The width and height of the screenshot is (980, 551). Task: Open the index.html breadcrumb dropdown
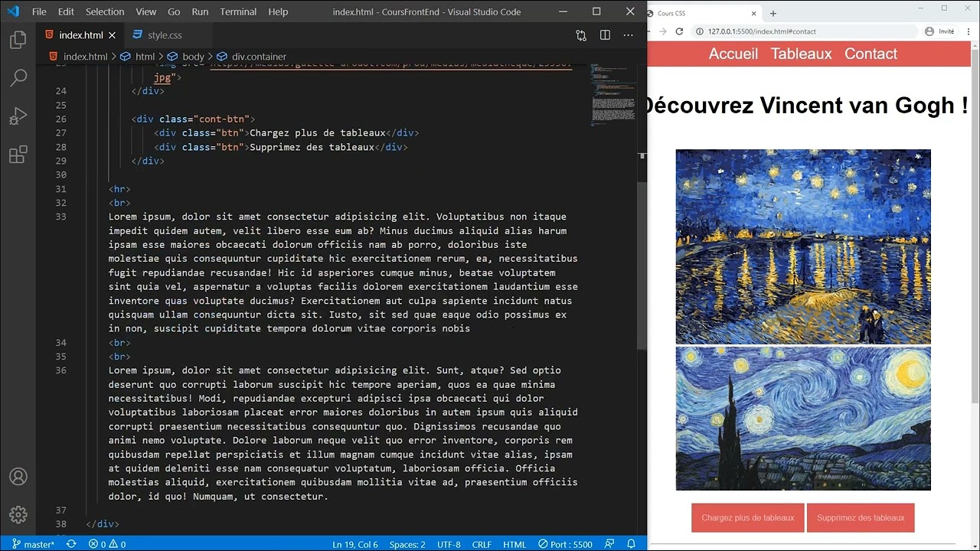coord(79,57)
